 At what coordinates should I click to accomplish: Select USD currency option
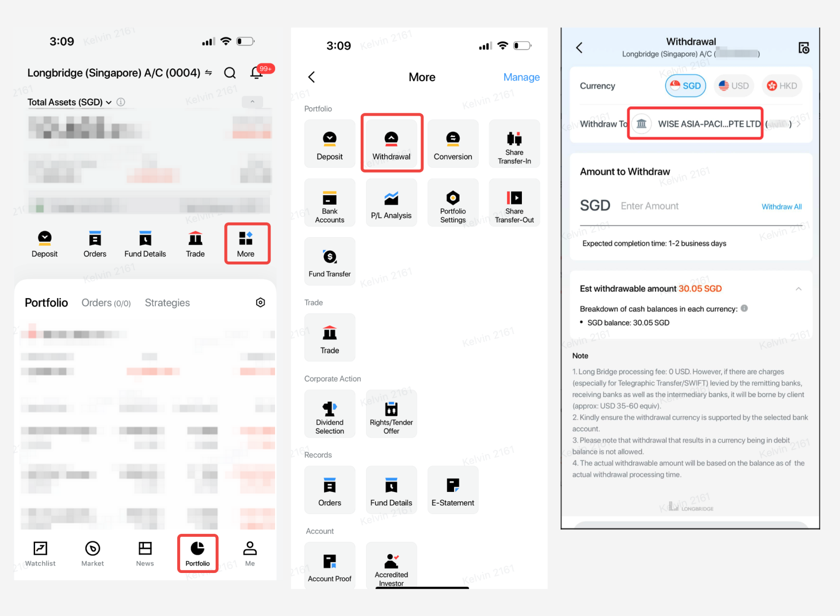pos(734,86)
